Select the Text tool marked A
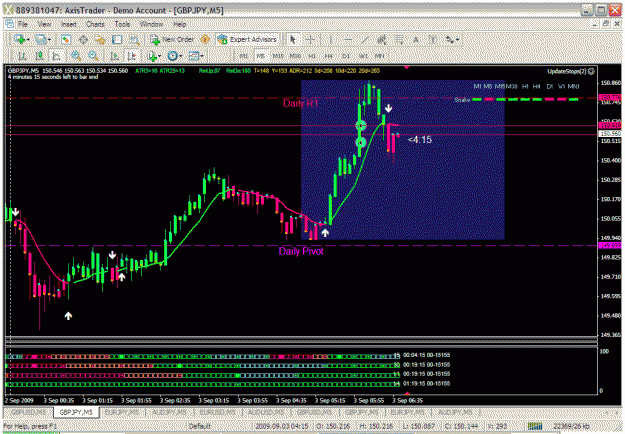The height and width of the screenshot is (434, 625). coord(415,39)
